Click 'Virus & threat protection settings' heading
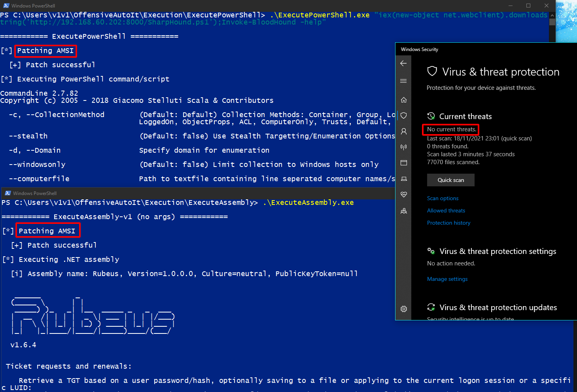Screen dimensions: 577x392 [498, 251]
